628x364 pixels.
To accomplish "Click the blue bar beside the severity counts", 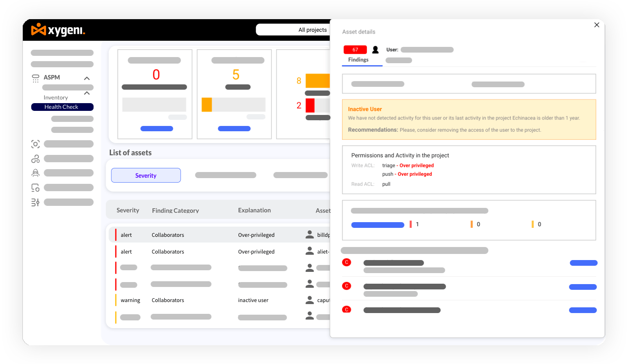I will (x=378, y=225).
